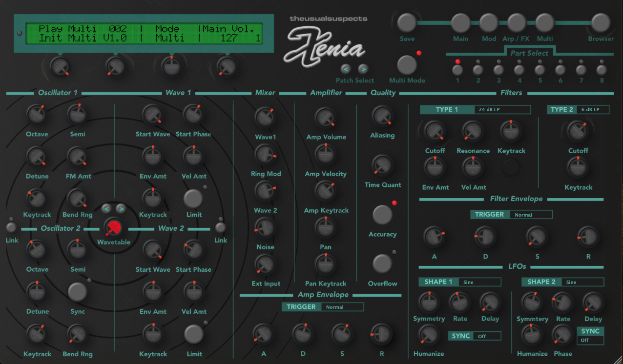This screenshot has height=364, width=623.
Task: Click the wavetable next arrow
Action: point(120,209)
